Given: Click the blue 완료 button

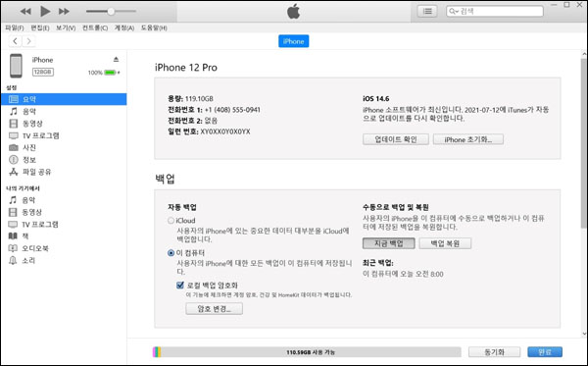Looking at the screenshot, I should point(545,352).
